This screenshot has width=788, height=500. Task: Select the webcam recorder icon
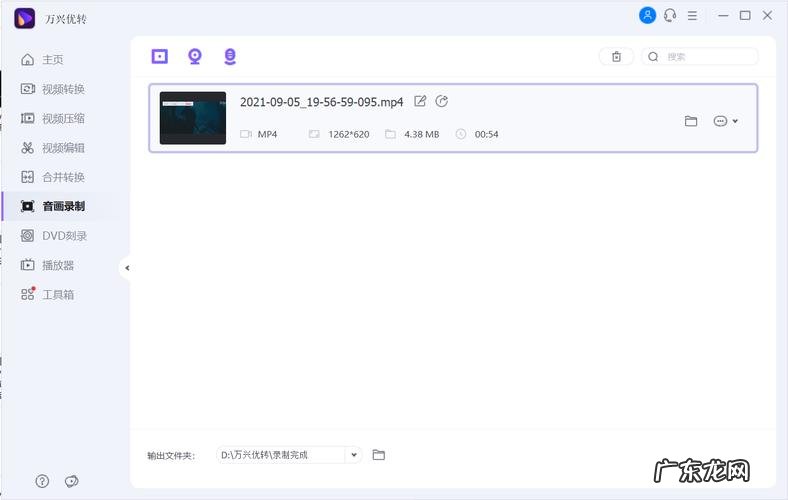pos(195,56)
